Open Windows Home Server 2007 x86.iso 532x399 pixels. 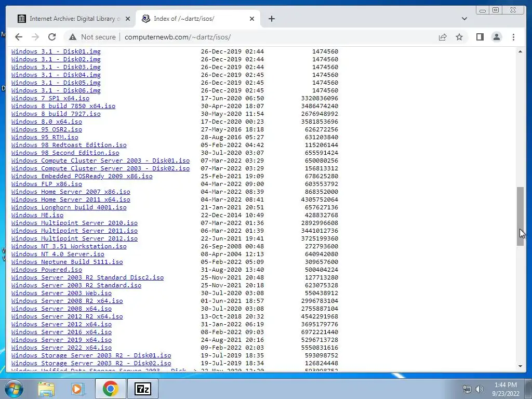point(71,192)
